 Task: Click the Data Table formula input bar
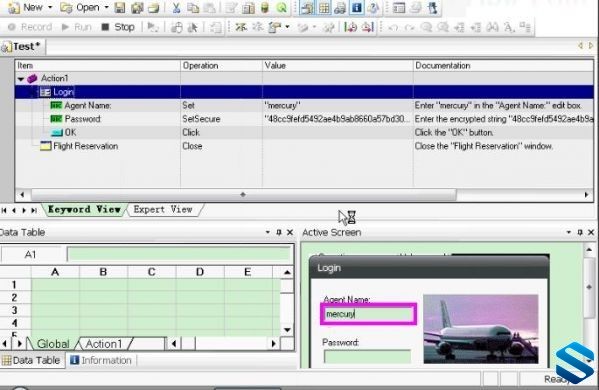[179, 254]
